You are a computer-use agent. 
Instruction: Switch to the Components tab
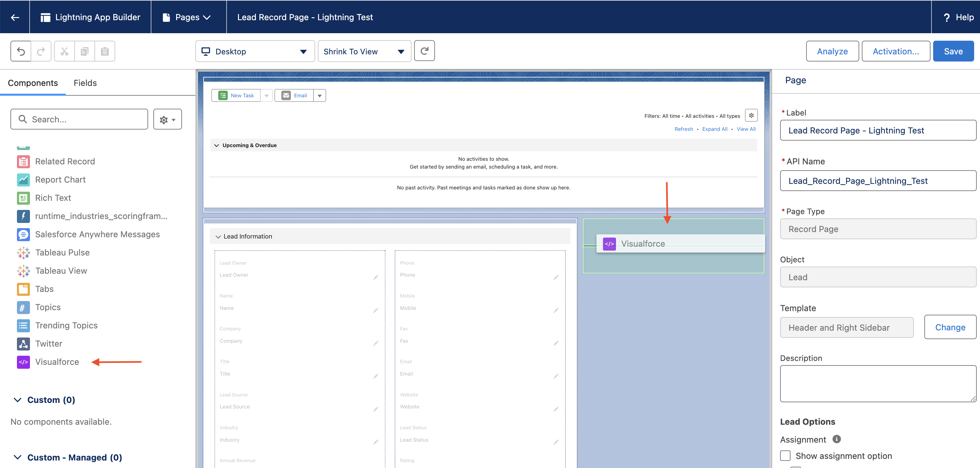coord(33,83)
